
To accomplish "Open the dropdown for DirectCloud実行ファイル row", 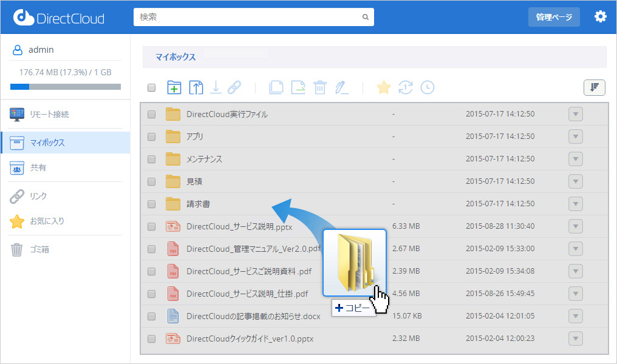I will 575,115.
